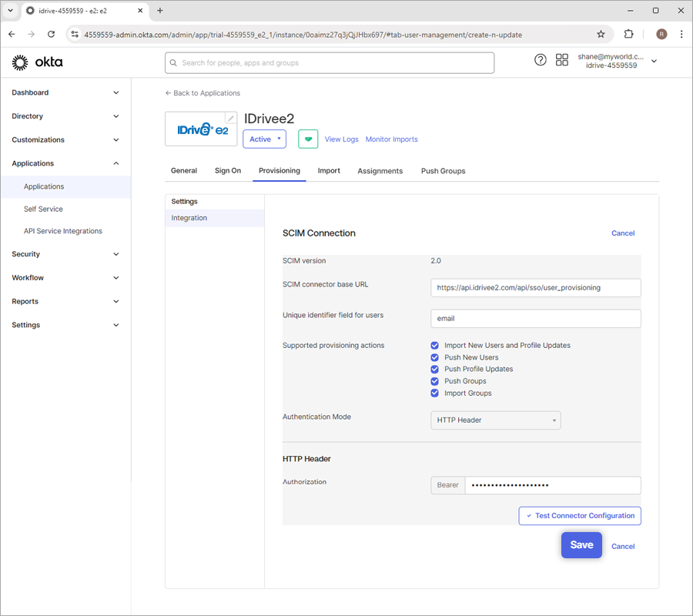This screenshot has width=693, height=616.
Task: Click the edit pencil on IDrive logo
Action: 230,118
